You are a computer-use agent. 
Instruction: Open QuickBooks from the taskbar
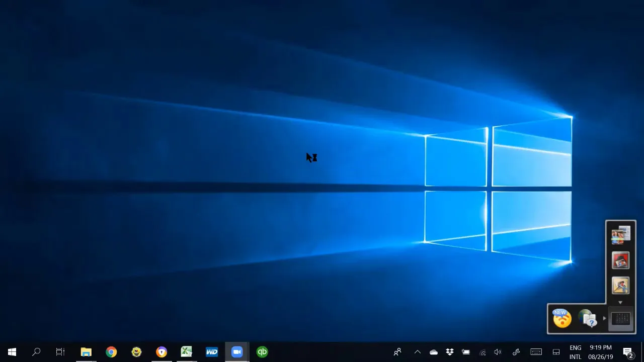(x=262, y=352)
